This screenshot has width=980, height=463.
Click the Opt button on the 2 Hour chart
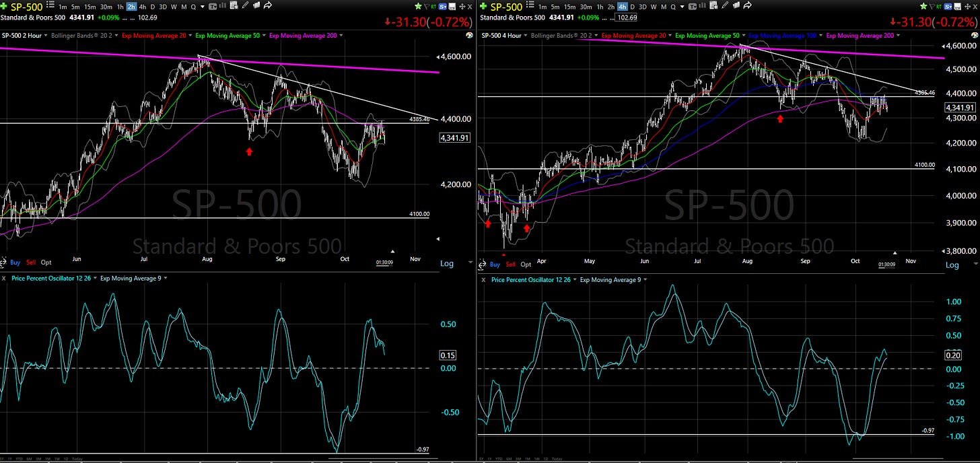[46, 262]
